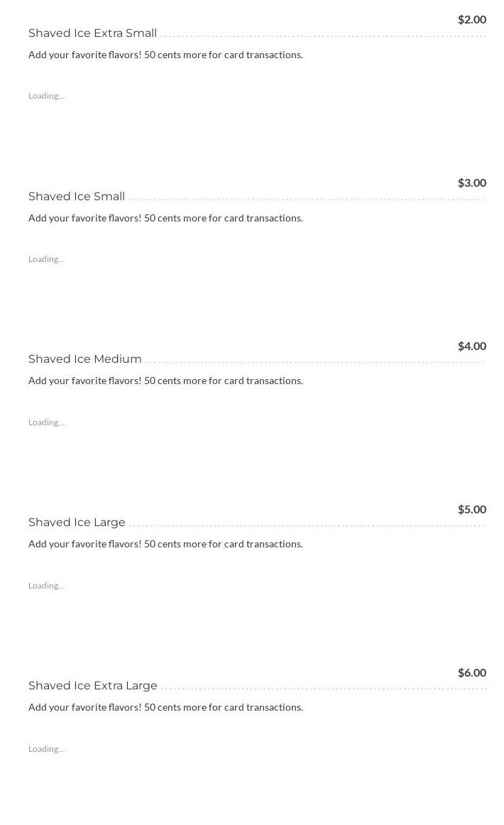The height and width of the screenshot is (825, 504).
Task: Open the Shaved Ice Medium menu item
Action: pos(85,359)
